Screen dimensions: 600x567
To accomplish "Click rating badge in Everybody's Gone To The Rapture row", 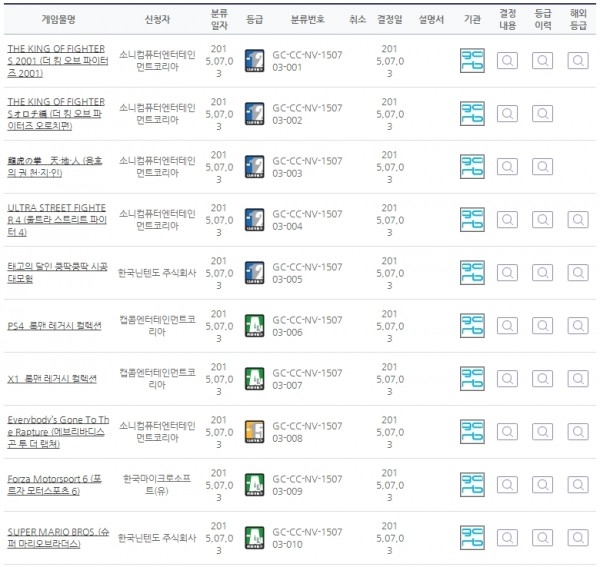I will pyautogui.click(x=255, y=431).
